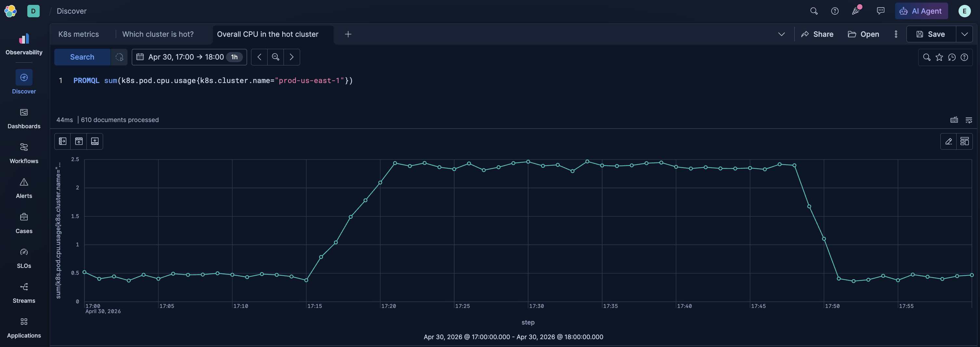Expand the chart panel downward
This screenshot has width=980, height=347.
[x=95, y=141]
